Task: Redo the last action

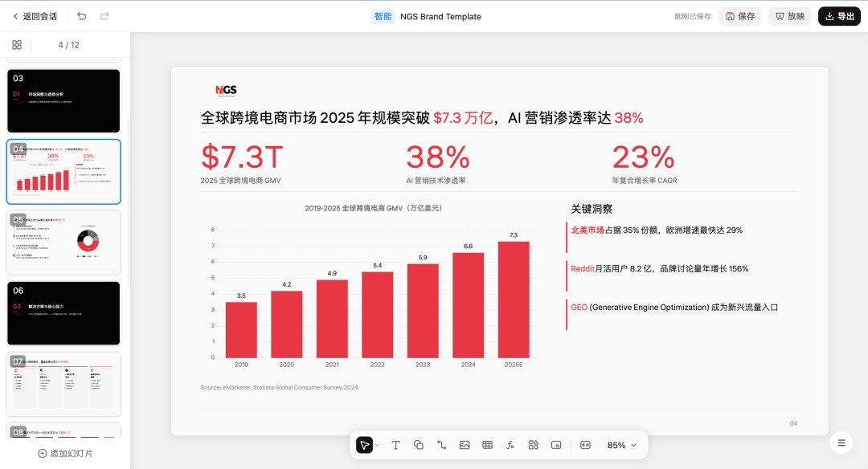Action: 104,16
